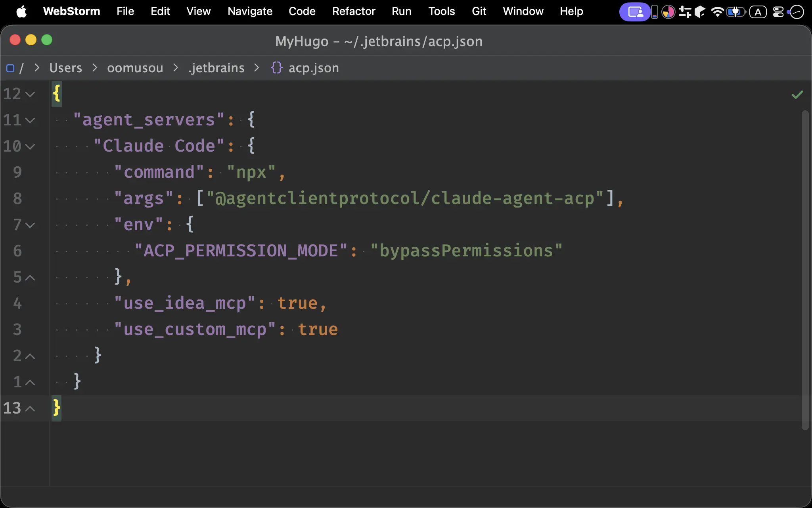Screen dimensions: 812x508
Task: Collapse the env object fold arrow
Action: (30, 225)
